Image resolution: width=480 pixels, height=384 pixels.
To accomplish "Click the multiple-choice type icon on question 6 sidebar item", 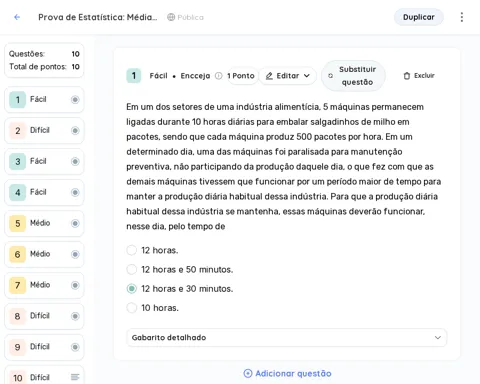I will coord(75,254).
